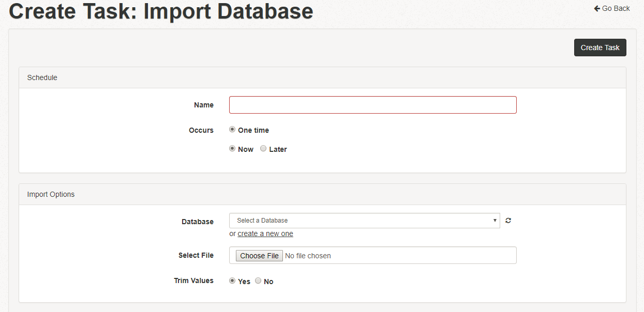Viewport: 644px width, 312px height.
Task: Set Trim Values to Yes
Action: point(232,281)
